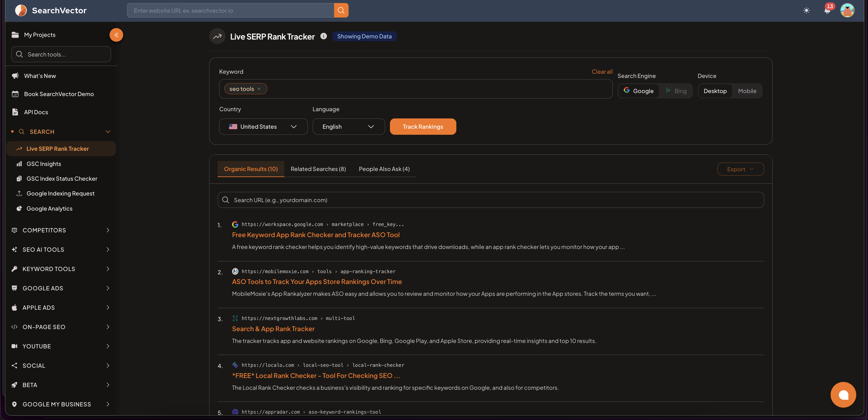Screen dimensions: 868x420
Task: Remove the seo tools keyword tag
Action: [259, 89]
